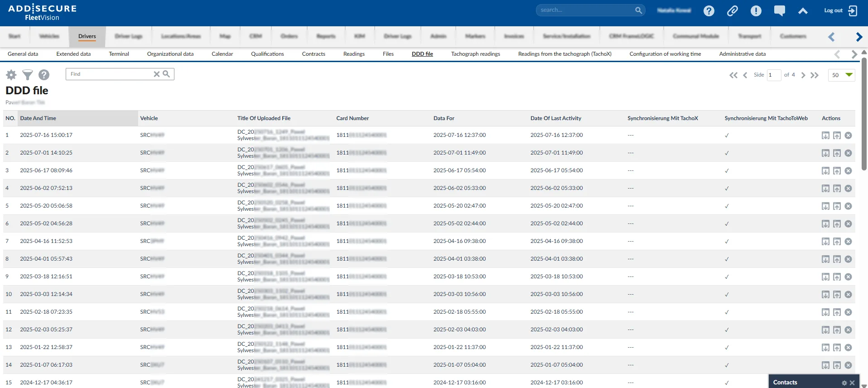This screenshot has width=868, height=388.
Task: Upload icon for 2025-05-02 04:56:28 row
Action: [837, 224]
